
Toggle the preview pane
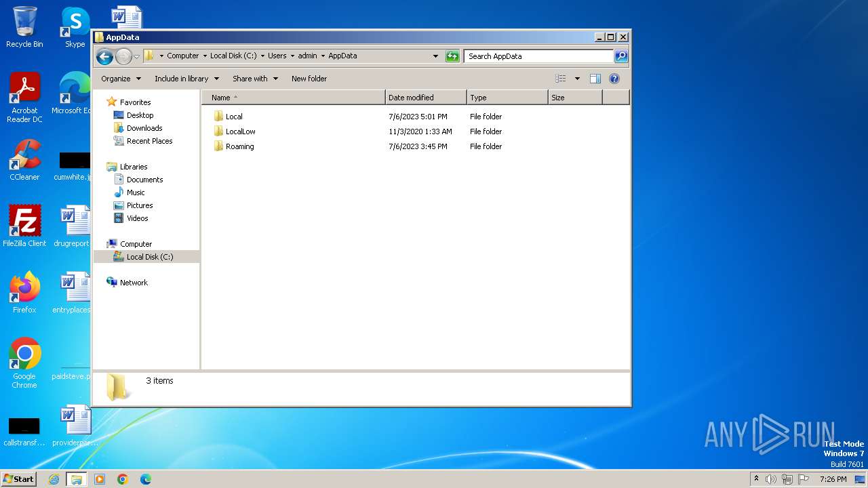pyautogui.click(x=595, y=79)
